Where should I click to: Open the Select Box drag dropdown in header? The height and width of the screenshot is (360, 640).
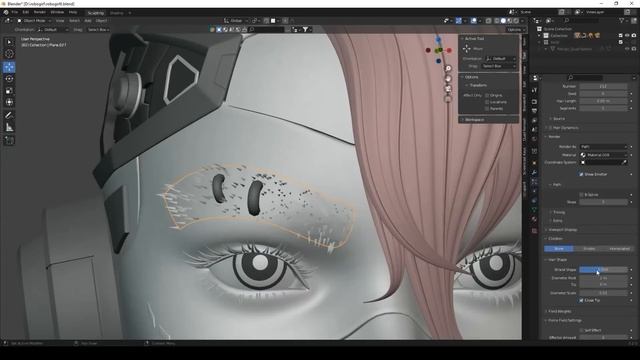click(98, 29)
